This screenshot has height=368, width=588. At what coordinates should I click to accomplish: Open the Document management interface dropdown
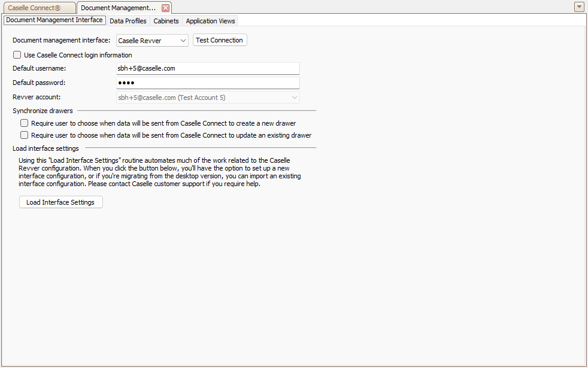pos(152,41)
